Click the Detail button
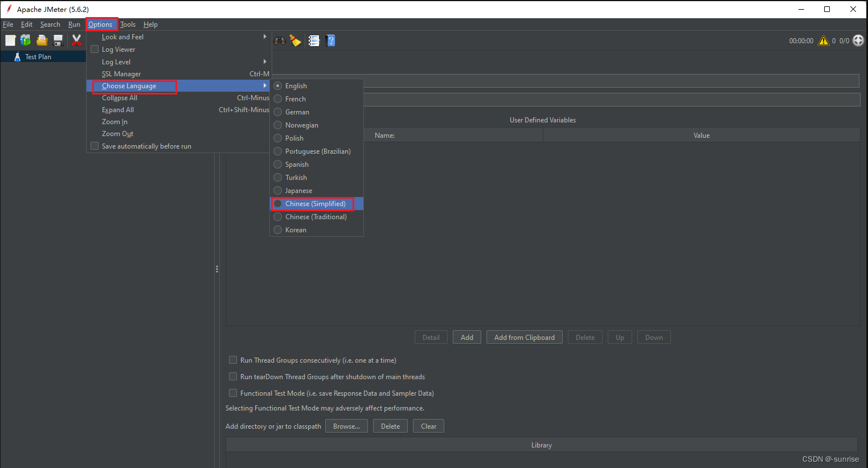The image size is (868, 468). [x=431, y=337]
